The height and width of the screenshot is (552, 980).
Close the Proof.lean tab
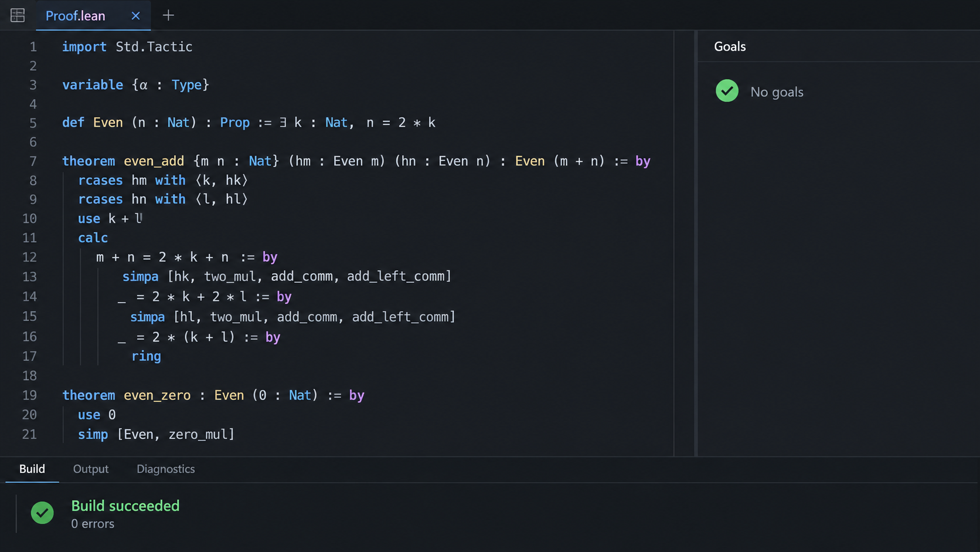[135, 16]
